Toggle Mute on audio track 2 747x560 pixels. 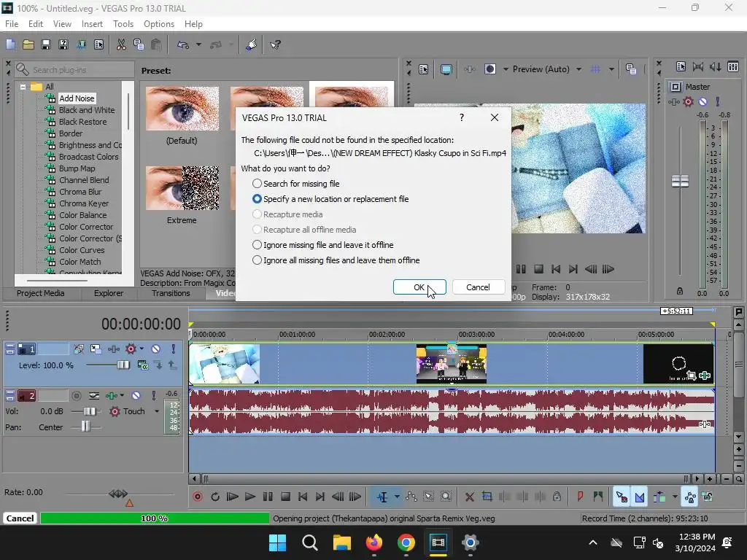[136, 396]
